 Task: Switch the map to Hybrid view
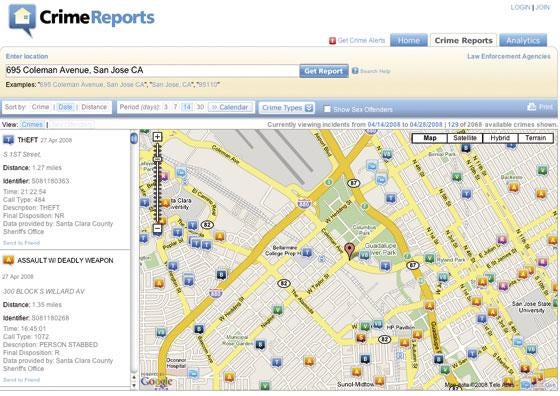tap(500, 138)
